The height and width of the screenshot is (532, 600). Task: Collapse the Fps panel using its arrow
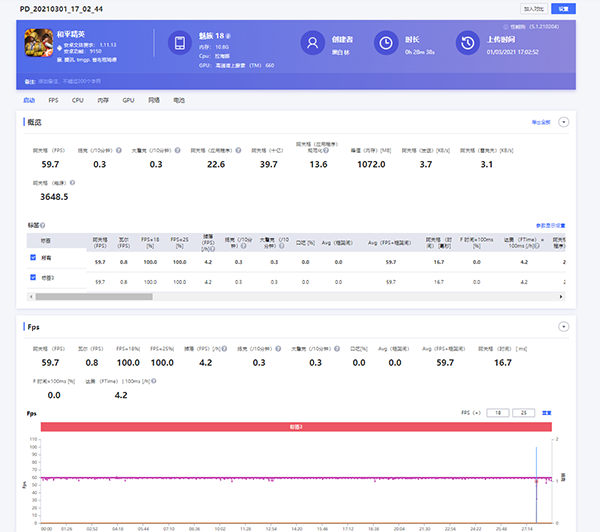[564, 326]
